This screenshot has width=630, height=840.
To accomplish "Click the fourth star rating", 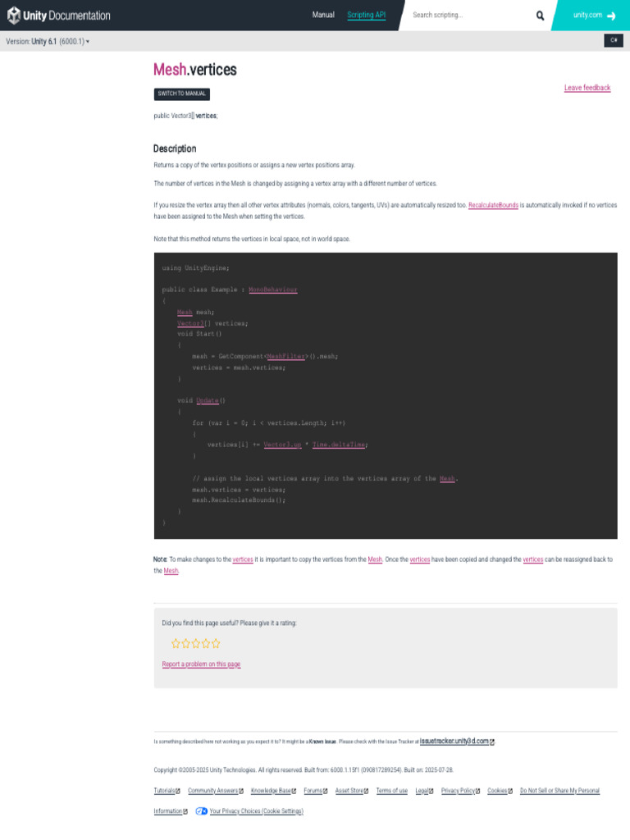I will [x=206, y=644].
